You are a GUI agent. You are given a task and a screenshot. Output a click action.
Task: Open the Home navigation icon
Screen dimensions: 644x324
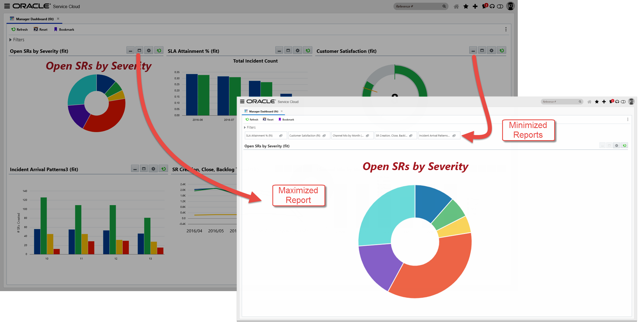pyautogui.click(x=456, y=6)
